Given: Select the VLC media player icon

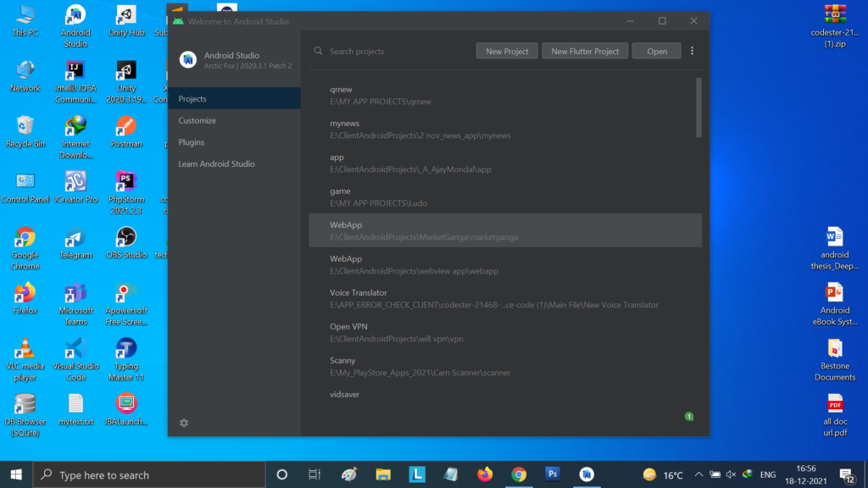Looking at the screenshot, I should pos(25,360).
